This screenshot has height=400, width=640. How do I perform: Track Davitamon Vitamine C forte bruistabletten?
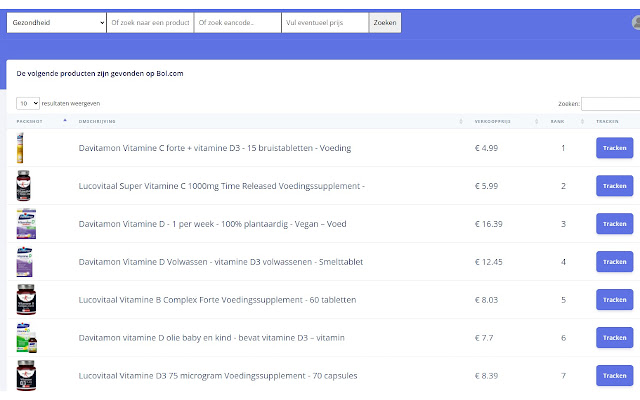pos(614,148)
